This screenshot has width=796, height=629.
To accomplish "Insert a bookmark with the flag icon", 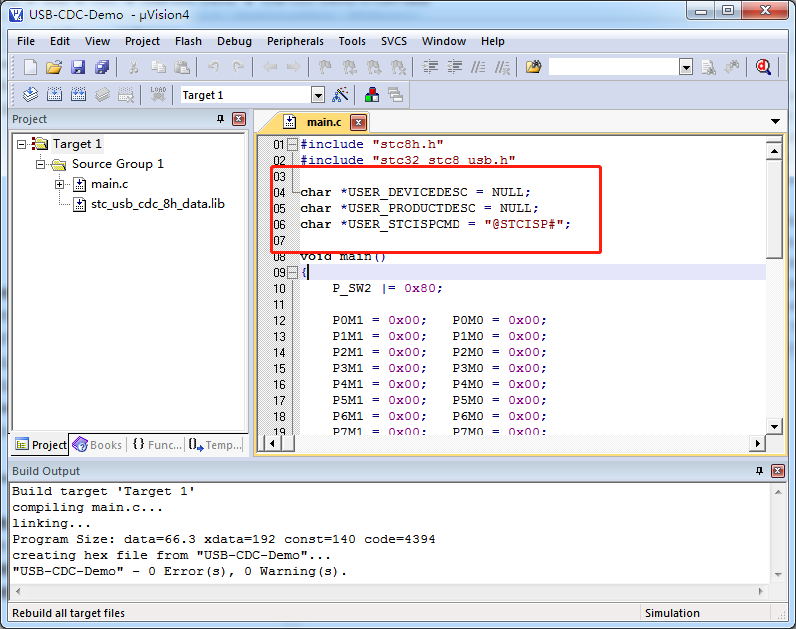I will point(325,67).
